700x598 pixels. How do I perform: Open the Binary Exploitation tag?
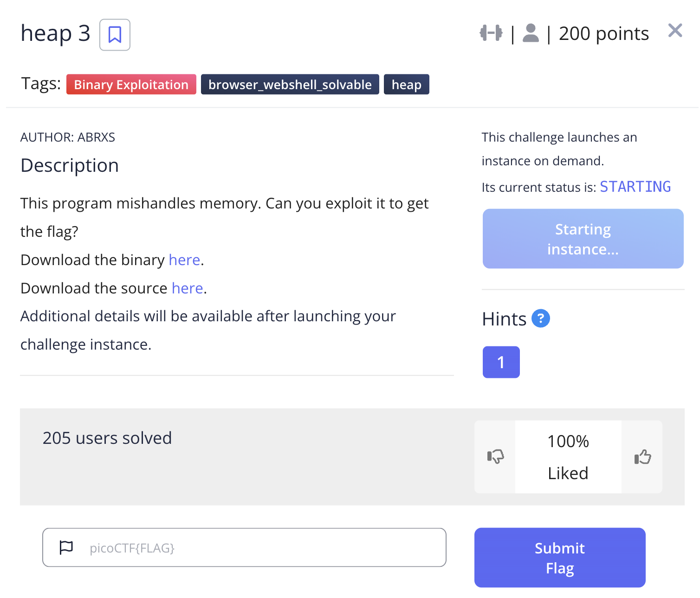131,84
